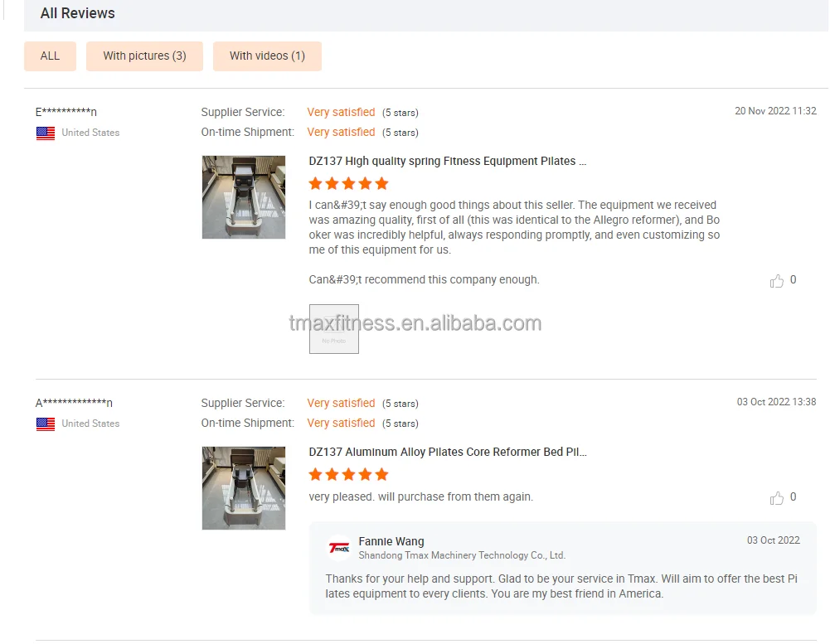Click the five-star rating of E***n review
The height and width of the screenshot is (644, 830).
(348, 184)
